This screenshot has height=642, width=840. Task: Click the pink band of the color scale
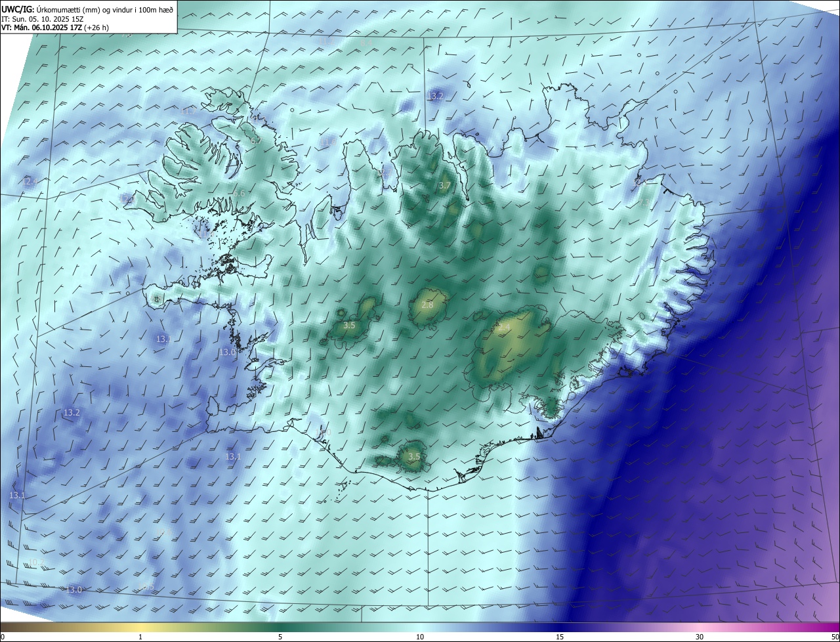(700, 627)
